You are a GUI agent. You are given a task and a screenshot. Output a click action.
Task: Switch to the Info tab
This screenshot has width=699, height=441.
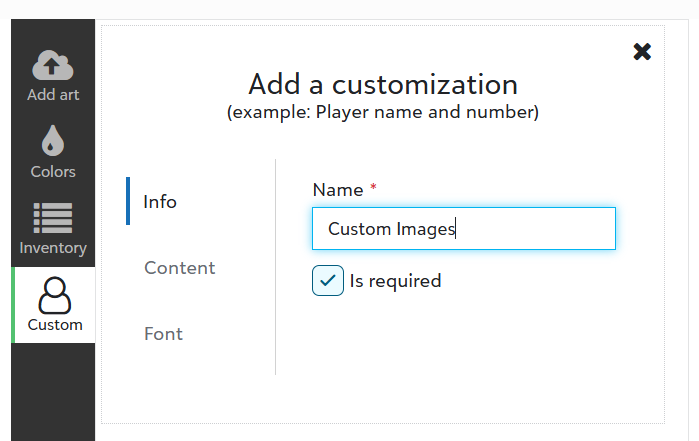pos(160,202)
